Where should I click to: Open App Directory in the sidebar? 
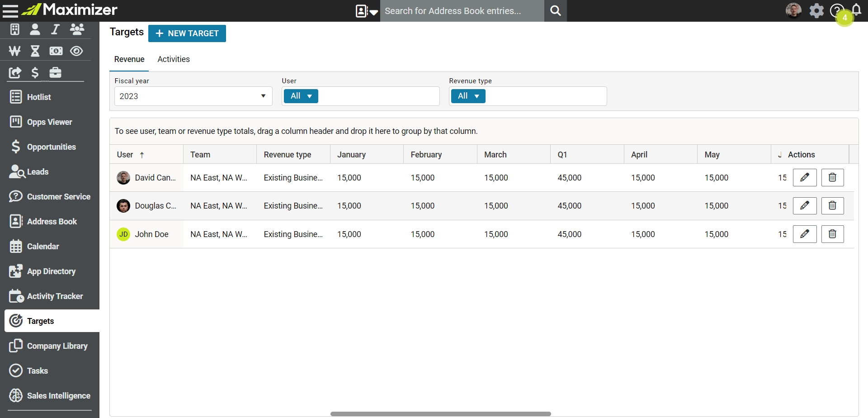tap(50, 271)
